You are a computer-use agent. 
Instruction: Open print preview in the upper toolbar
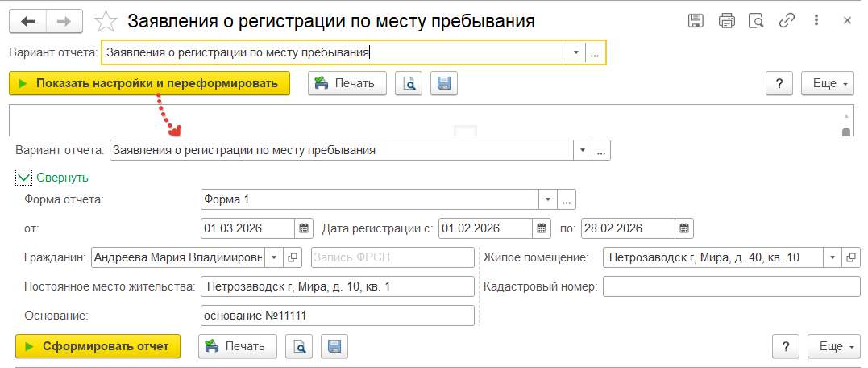[x=409, y=83]
